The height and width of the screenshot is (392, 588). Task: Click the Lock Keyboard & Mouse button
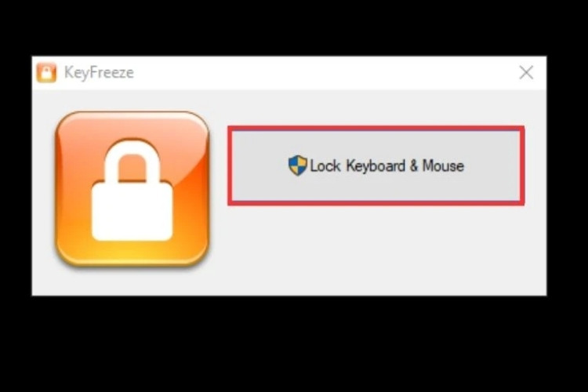pyautogui.click(x=376, y=165)
